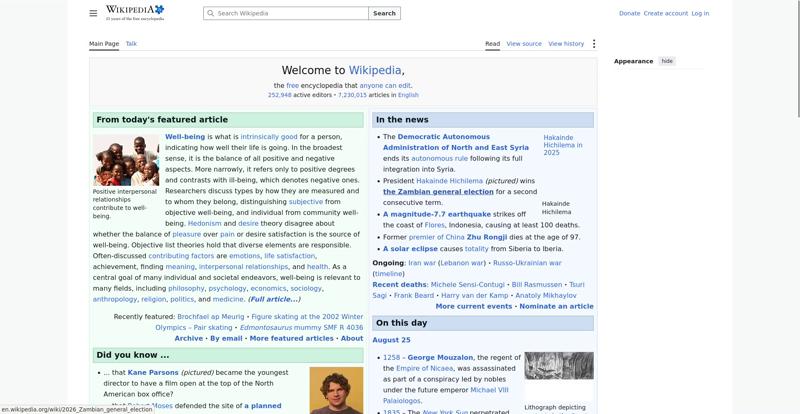
Task: Open the Bill Rasmussen link
Action: coord(537,285)
